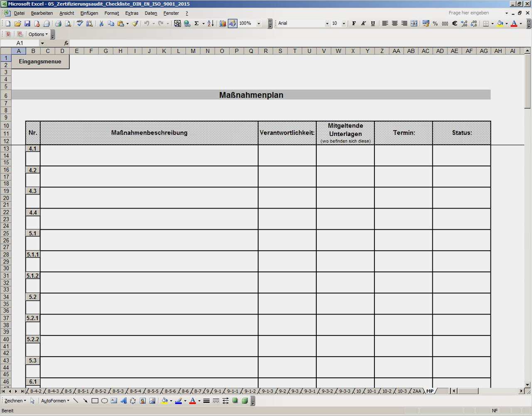Paste from the clipboard

[120, 23]
